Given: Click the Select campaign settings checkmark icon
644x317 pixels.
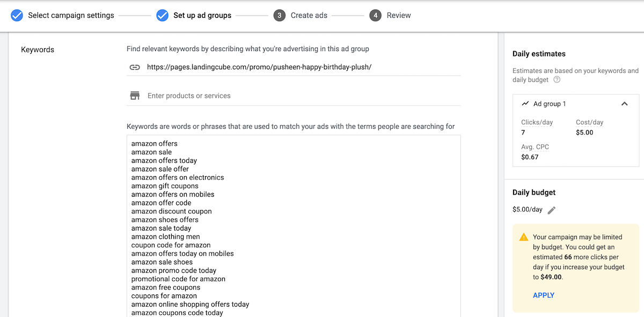Looking at the screenshot, I should click(17, 15).
